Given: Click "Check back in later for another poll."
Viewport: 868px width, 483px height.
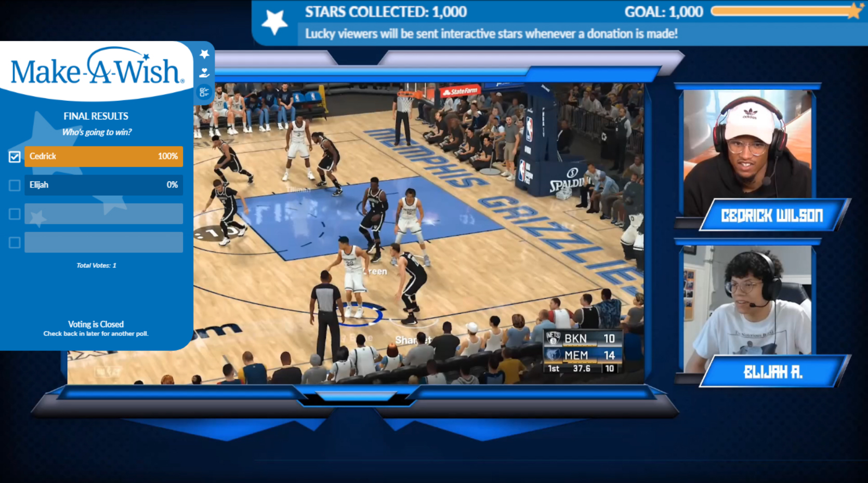Looking at the screenshot, I should pyautogui.click(x=96, y=333).
